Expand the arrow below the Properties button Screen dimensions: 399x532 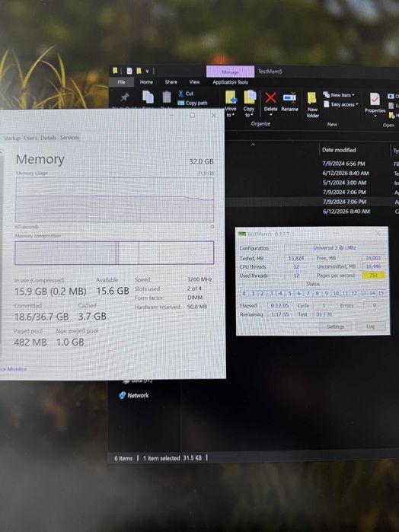click(375, 116)
